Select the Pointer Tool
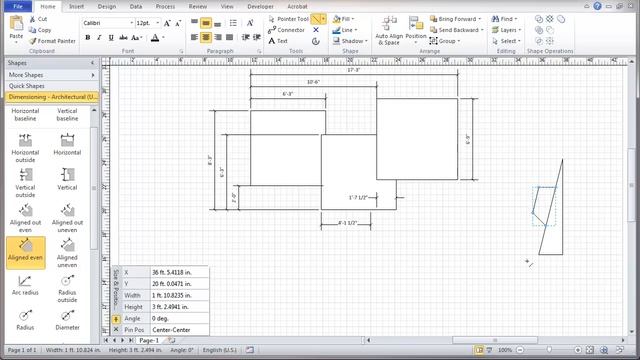Screen dimensions: 640x360 pyautogui.click(x=288, y=19)
